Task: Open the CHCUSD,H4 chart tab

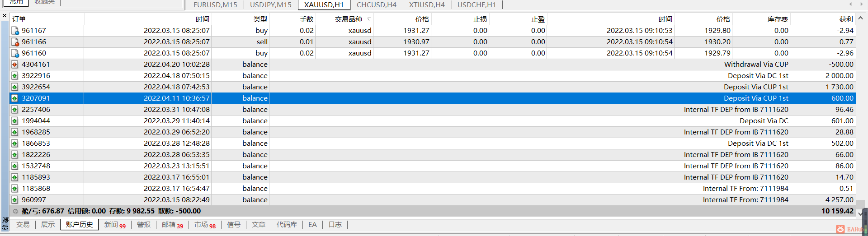Action: (x=376, y=5)
